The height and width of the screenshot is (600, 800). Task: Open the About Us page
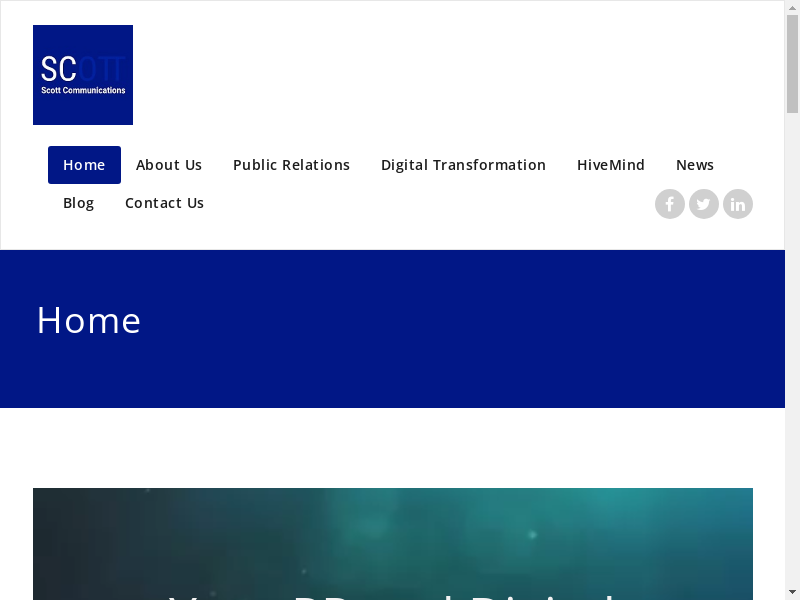click(169, 165)
